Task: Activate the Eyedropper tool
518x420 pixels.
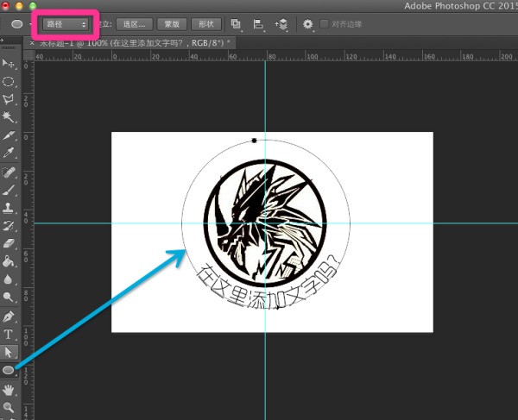Action: (x=9, y=154)
